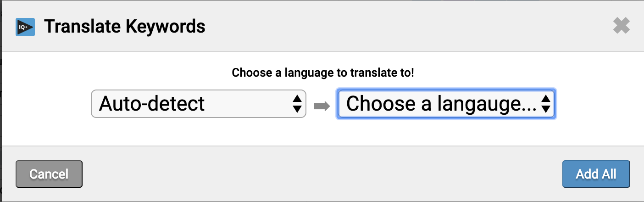Click empty footer area between Cancel and Add All
Viewport: 644px width, 202px height.
(321, 174)
